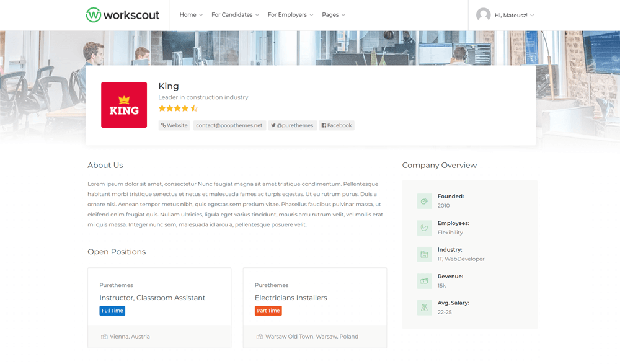The width and height of the screenshot is (620, 364).
Task: Select Home in the navigation bar
Action: [188, 14]
